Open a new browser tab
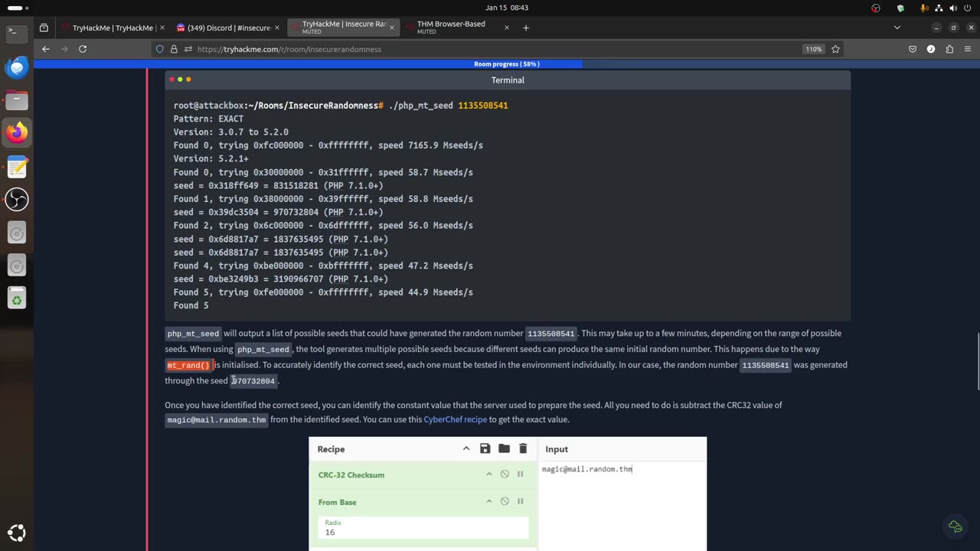The image size is (980, 551). 525,28
